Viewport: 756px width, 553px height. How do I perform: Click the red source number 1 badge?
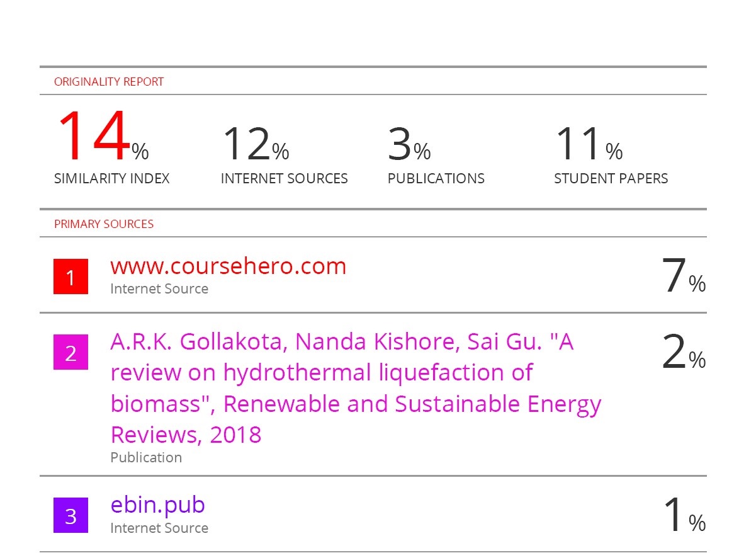pyautogui.click(x=71, y=277)
